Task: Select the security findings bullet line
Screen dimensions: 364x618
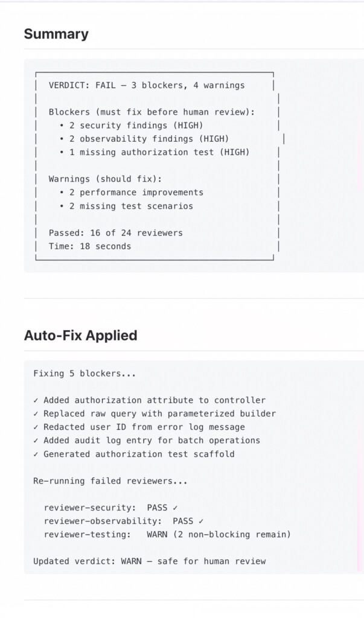Action: 131,126
